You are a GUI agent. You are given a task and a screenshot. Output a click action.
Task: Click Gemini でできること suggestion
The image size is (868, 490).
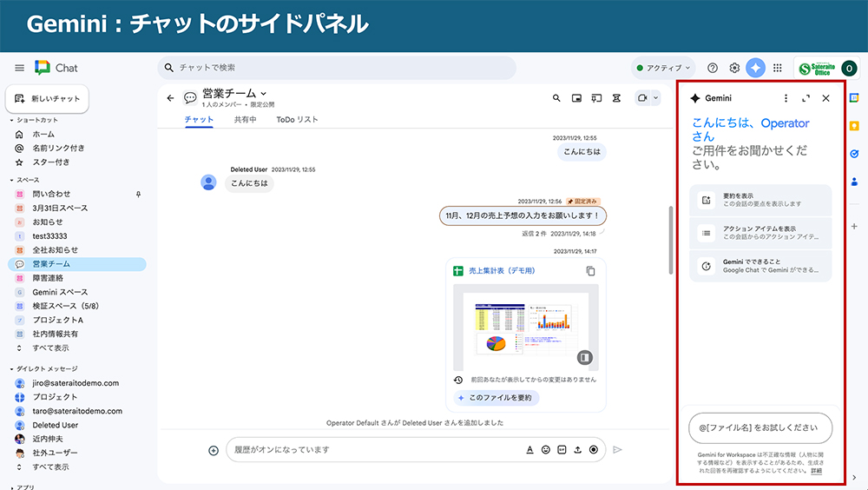[x=760, y=266]
